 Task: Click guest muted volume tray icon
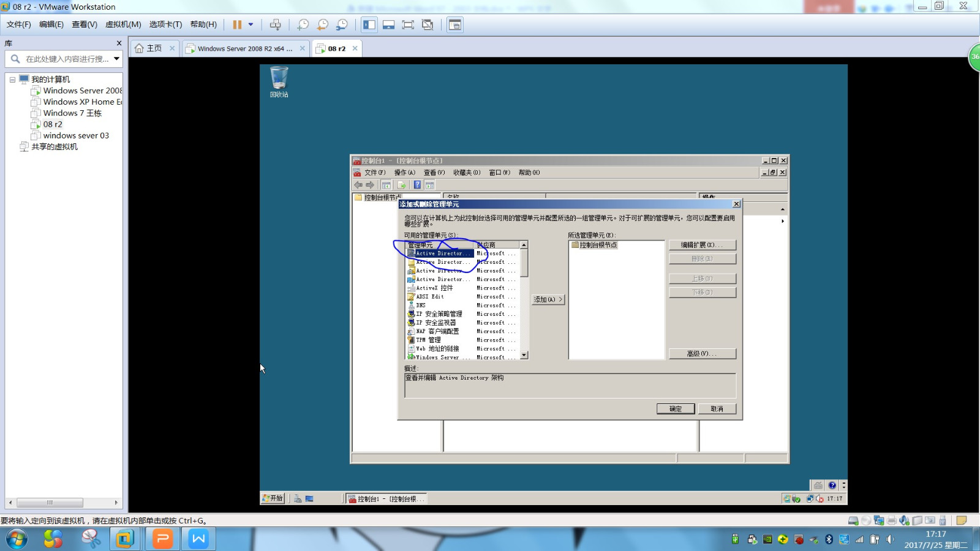pos(820,499)
